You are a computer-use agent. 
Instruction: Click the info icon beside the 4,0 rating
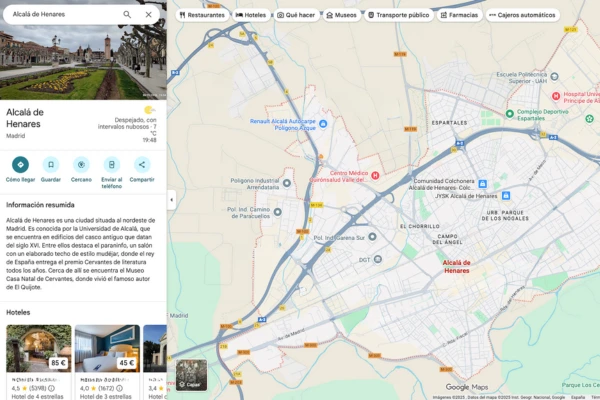(119, 388)
